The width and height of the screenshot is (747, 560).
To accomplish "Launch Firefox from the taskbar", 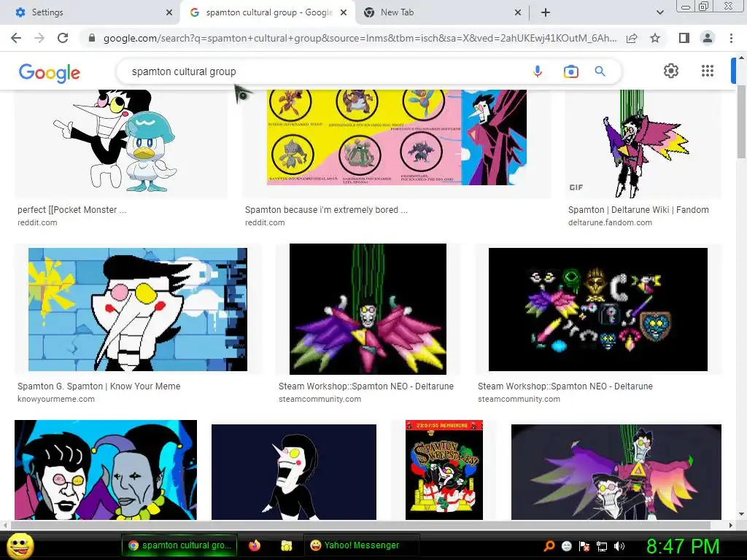I will click(255, 545).
